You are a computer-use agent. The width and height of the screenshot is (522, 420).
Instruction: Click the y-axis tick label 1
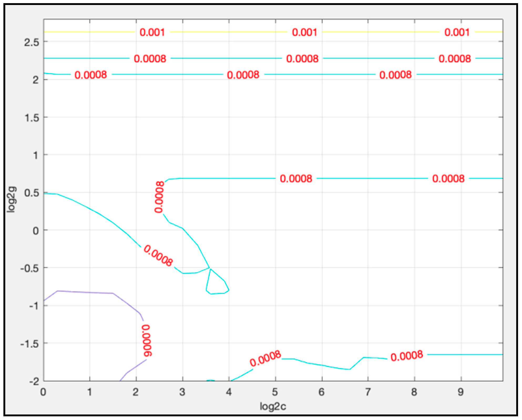[36, 155]
